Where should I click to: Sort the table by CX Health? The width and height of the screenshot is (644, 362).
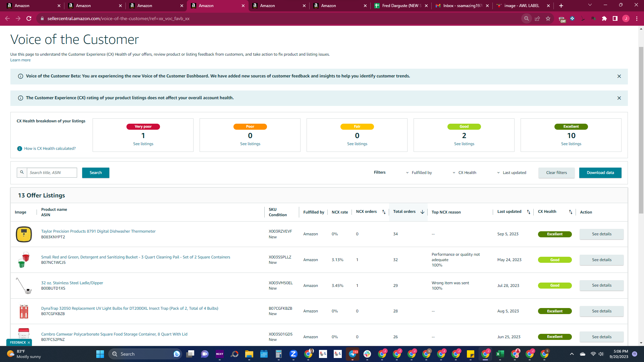tap(571, 212)
